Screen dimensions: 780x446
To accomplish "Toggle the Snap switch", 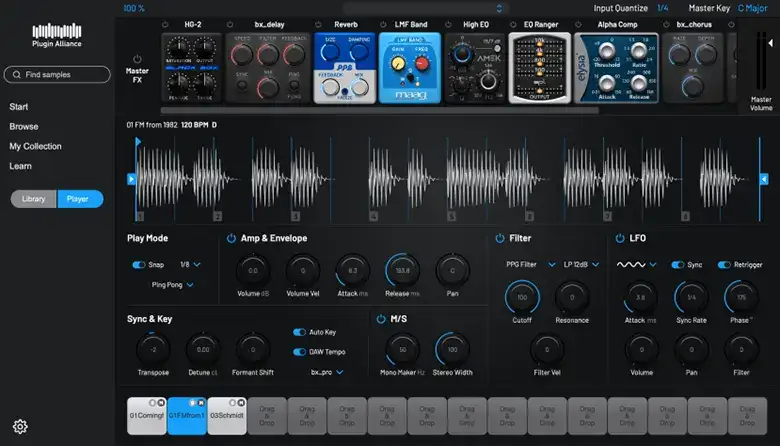I will tap(139, 265).
